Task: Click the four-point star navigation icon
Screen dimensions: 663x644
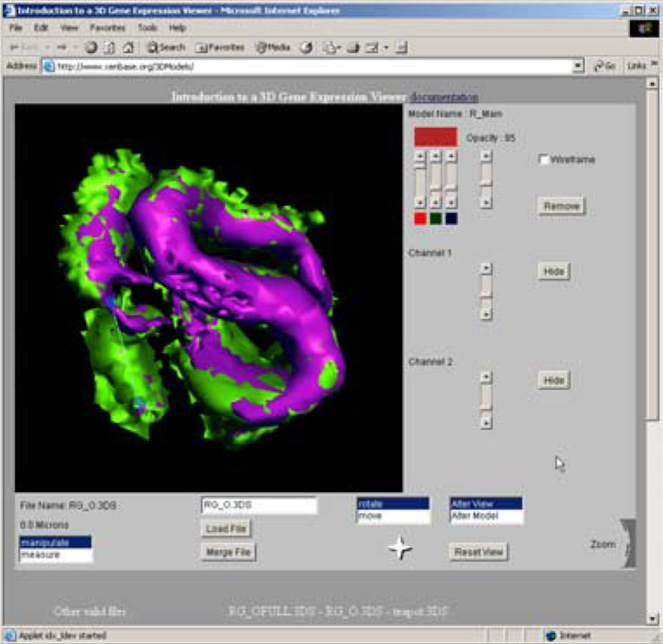Action: click(x=400, y=548)
